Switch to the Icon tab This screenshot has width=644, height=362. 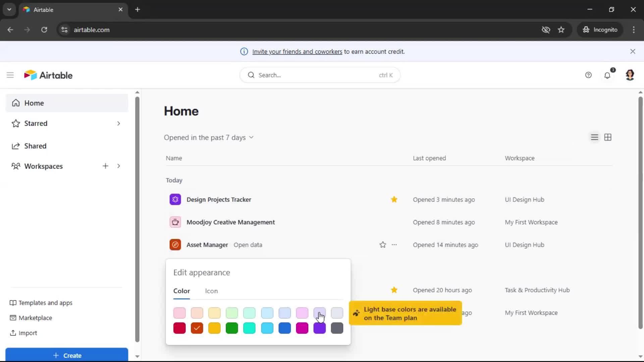(211, 291)
